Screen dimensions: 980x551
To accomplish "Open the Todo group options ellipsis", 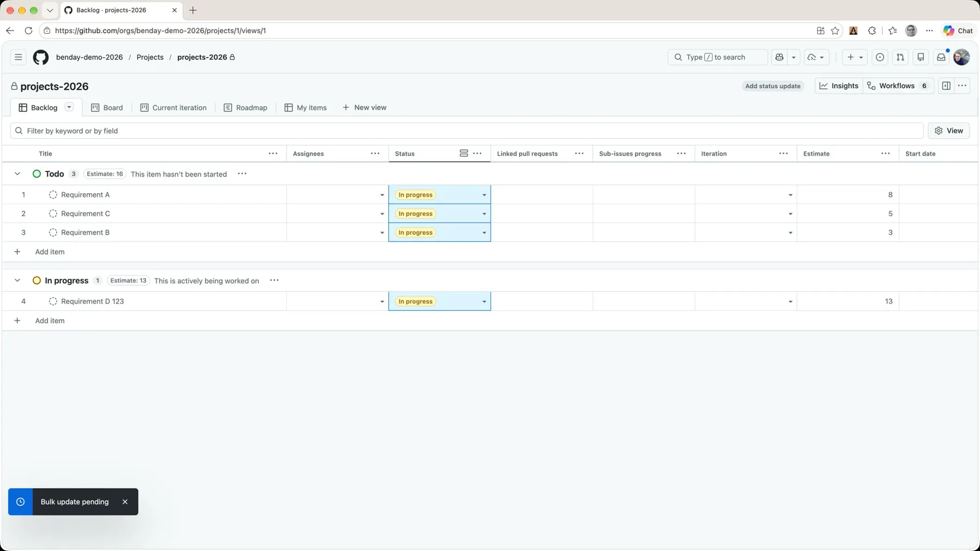I will pyautogui.click(x=242, y=174).
